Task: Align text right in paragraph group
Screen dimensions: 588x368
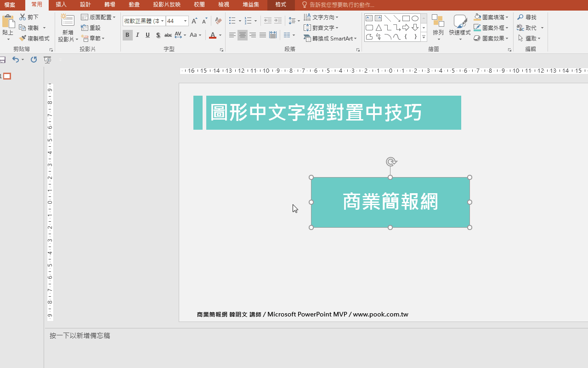Action: (x=253, y=35)
